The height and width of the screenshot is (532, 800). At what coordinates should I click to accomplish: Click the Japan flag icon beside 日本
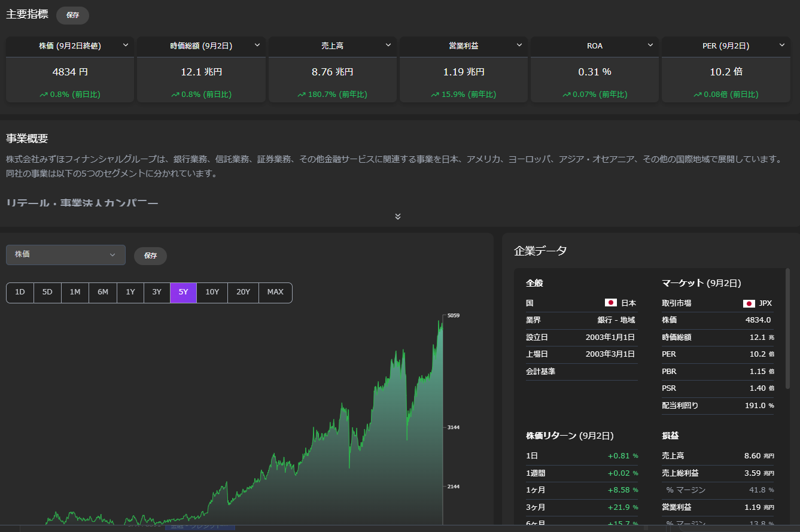coord(611,303)
